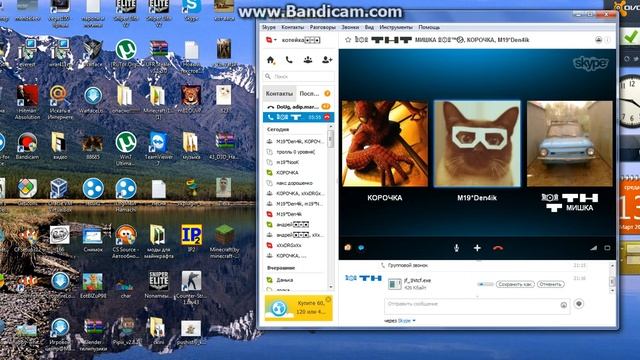
Task: Open the Hitman Absolution desktop shortcut
Action: tap(27, 101)
